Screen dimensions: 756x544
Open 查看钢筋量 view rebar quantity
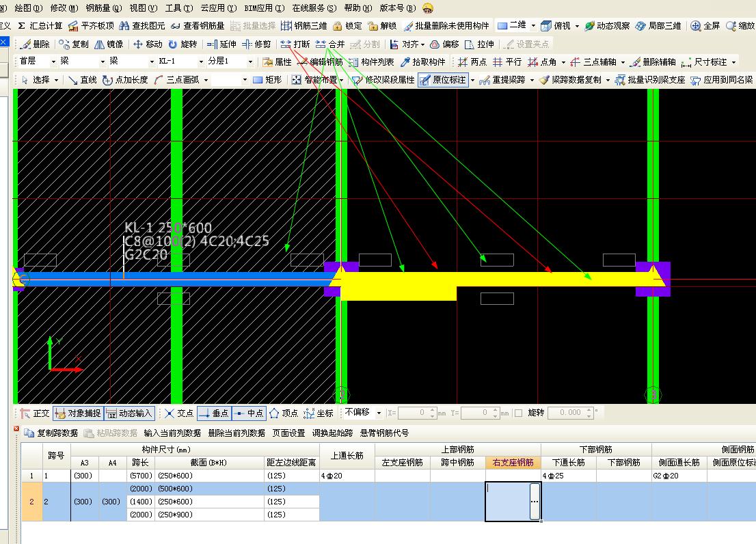point(198,26)
